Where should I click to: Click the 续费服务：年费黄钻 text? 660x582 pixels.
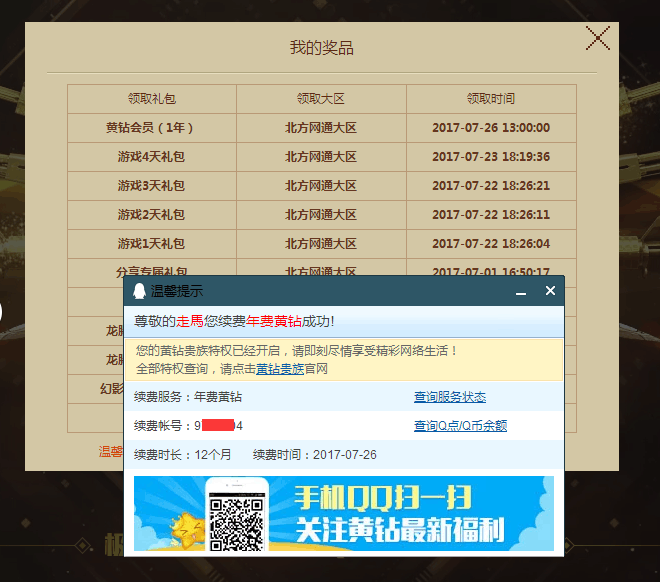tap(188, 397)
